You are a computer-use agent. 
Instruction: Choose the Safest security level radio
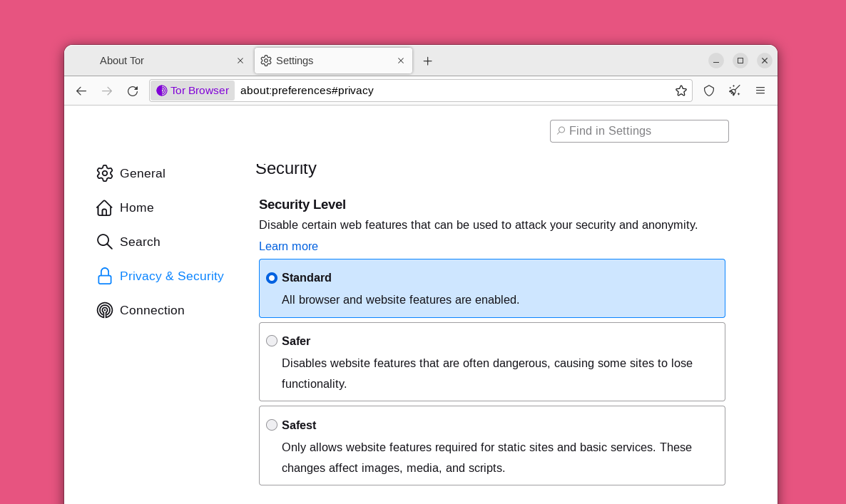click(x=272, y=425)
